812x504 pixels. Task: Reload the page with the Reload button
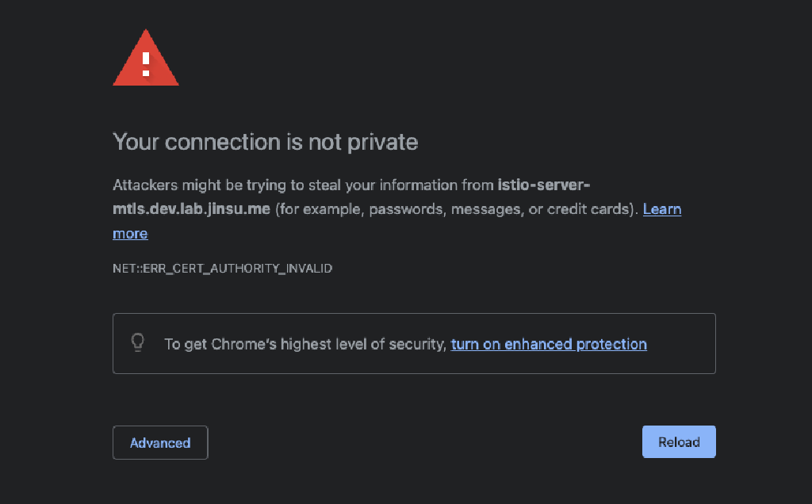[679, 442]
